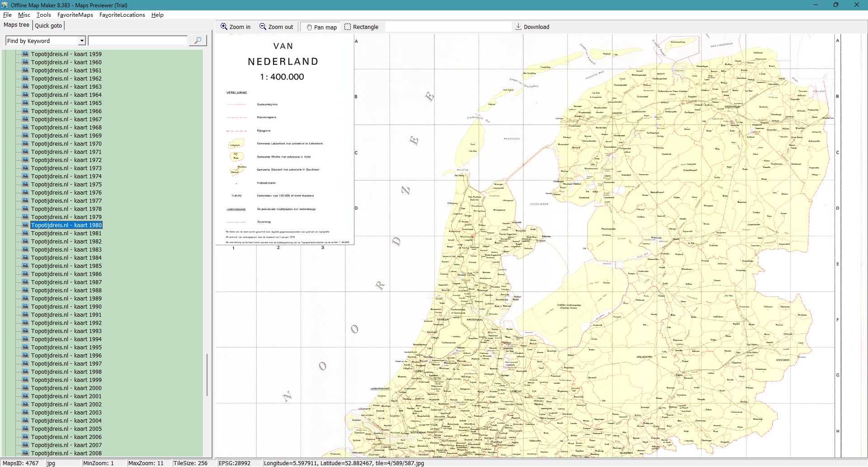
Task: Click the Zoom out magnifier icon
Action: tap(263, 27)
